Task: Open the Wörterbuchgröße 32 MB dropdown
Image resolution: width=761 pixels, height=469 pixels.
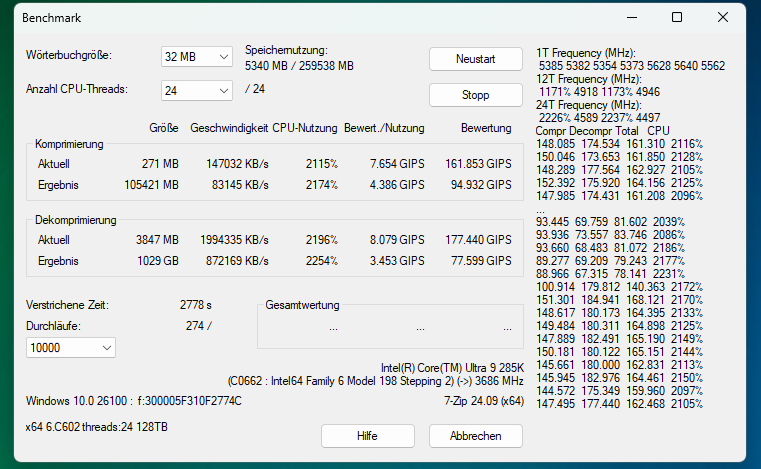Action: [x=197, y=56]
